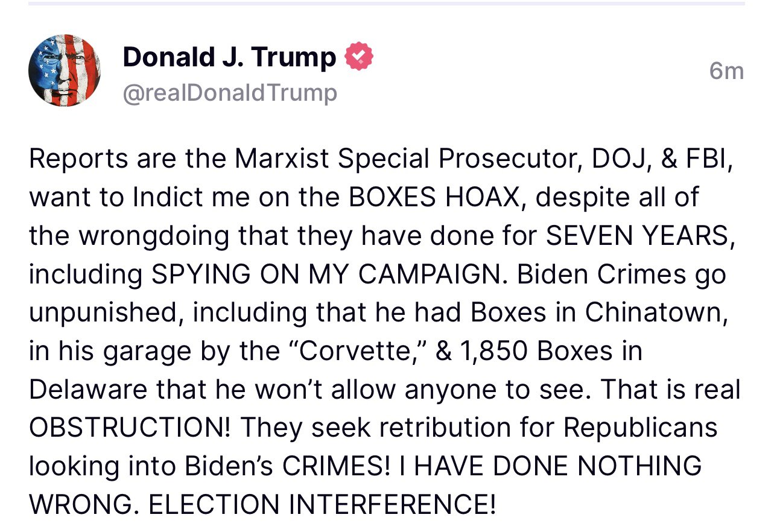Click the red verified badge icon
The width and height of the screenshot is (774, 532).
pos(359,57)
